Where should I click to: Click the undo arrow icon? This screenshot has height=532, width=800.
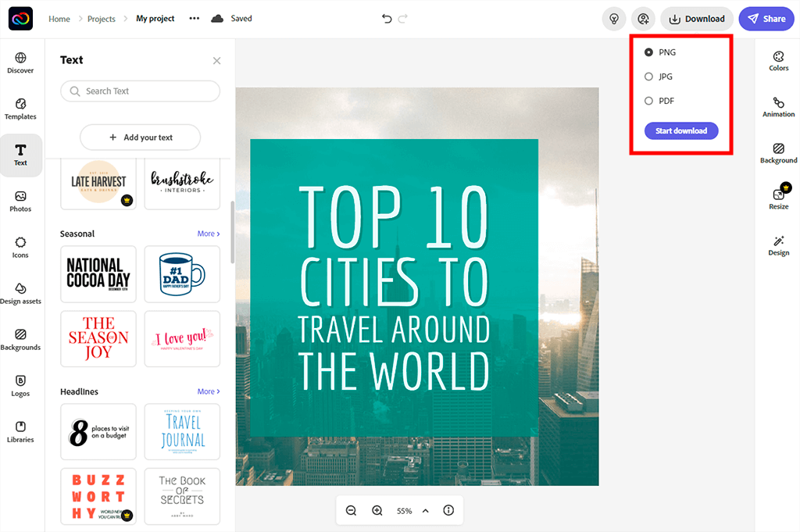pos(387,19)
